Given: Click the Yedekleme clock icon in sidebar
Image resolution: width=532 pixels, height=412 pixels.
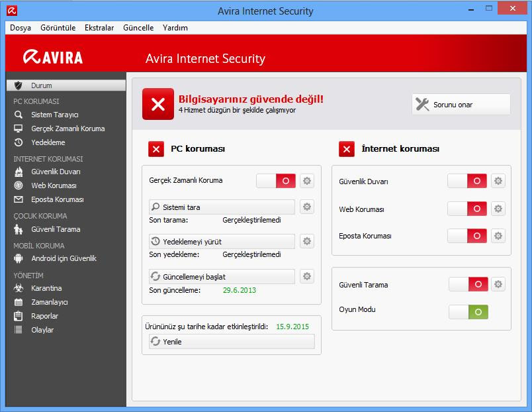Looking at the screenshot, I should 19,142.
